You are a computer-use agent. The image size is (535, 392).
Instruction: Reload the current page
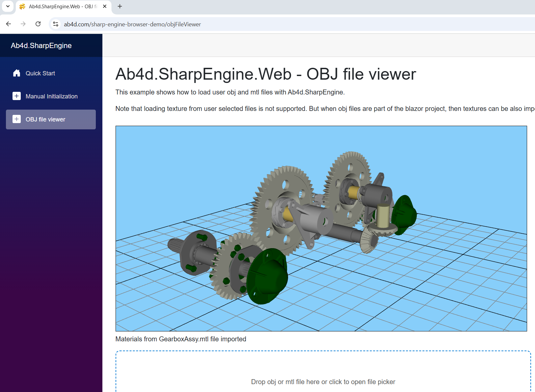(x=38, y=24)
